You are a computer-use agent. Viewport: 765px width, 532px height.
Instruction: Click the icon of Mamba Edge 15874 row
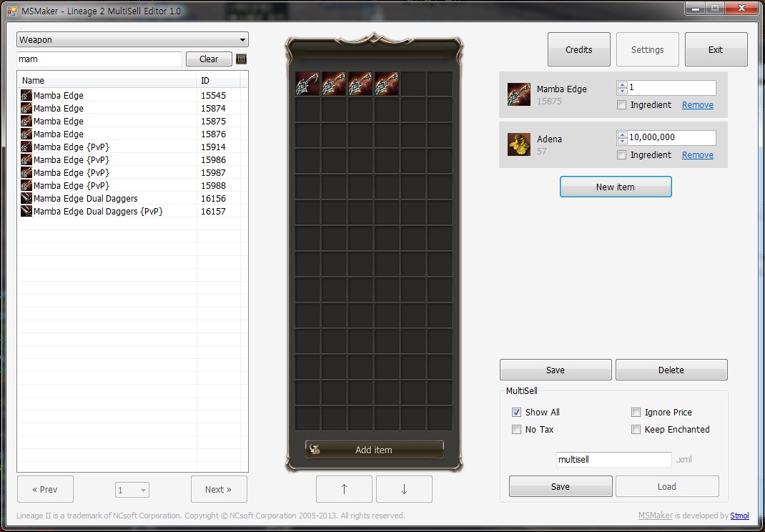(x=26, y=108)
